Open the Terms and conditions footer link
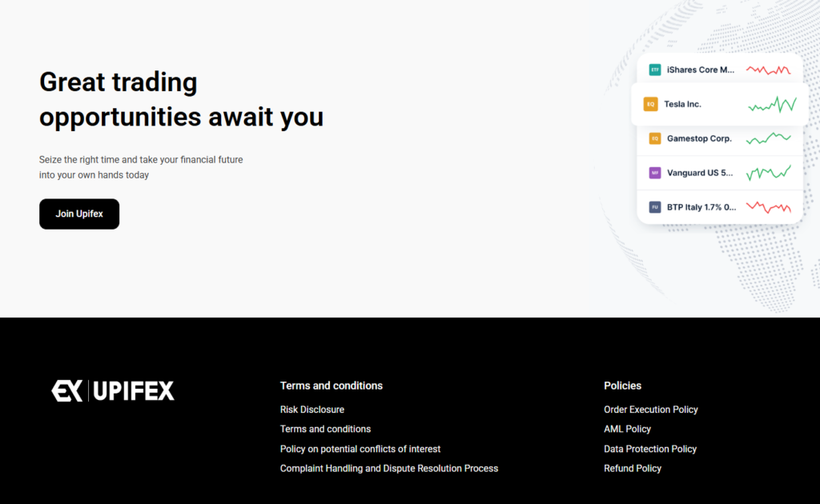Image resolution: width=820 pixels, height=504 pixels. tap(325, 430)
